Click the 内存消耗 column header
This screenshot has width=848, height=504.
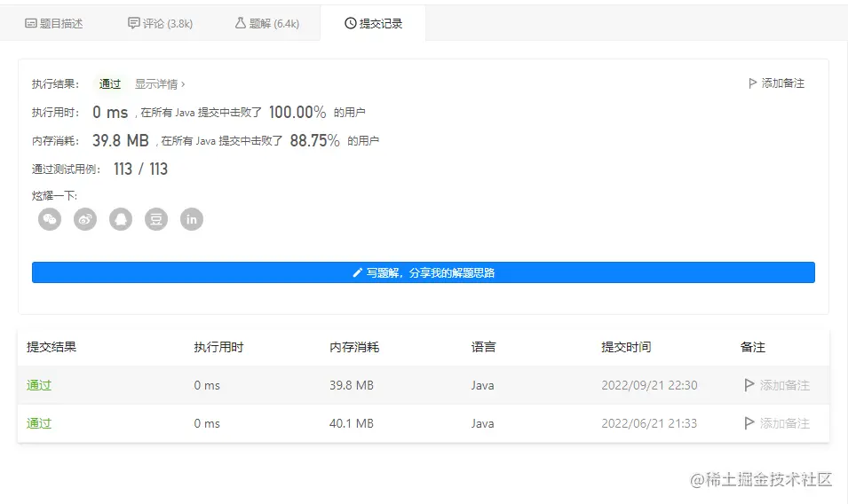pyautogui.click(x=354, y=347)
